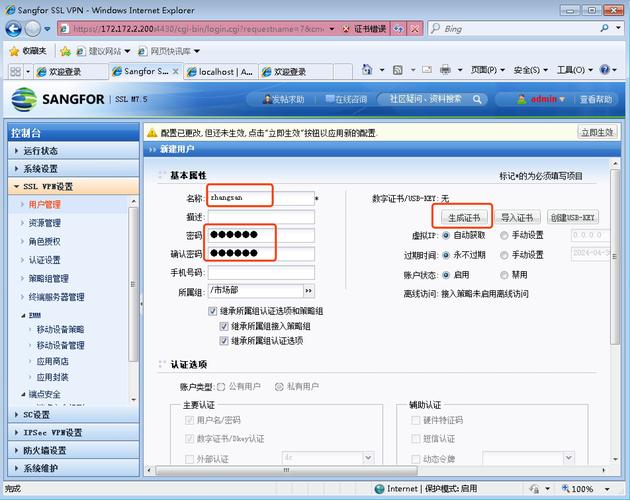This screenshot has width=630, height=500.
Task: Open the 查看帮助 link
Action: tap(596, 99)
